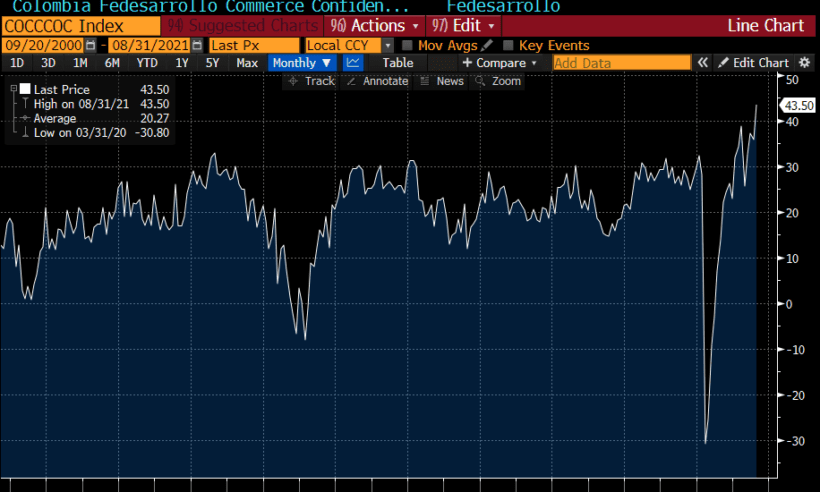Click the white Last Price color swatch

[25, 90]
